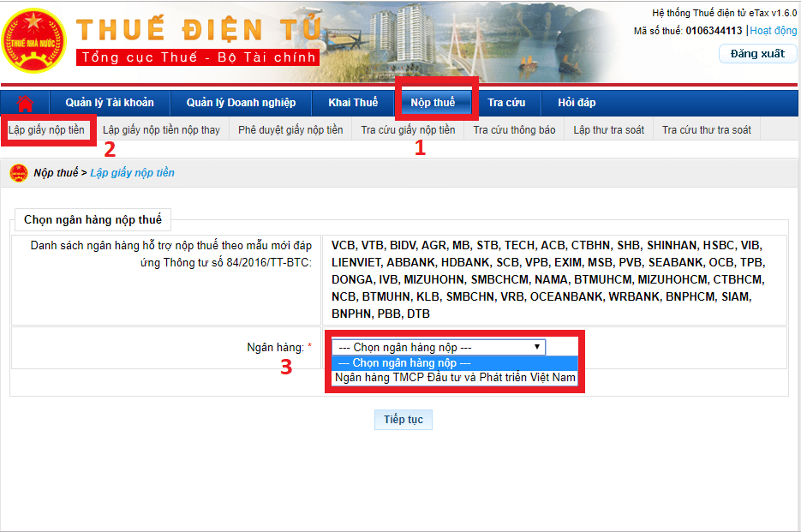Screen dimensions: 801x532
Task: Switch to Lập giấy nộp tiền nộp thay
Action: [x=161, y=130]
